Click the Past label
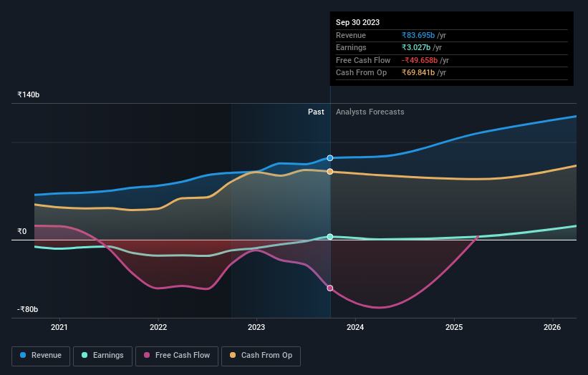The image size is (588, 375). click(316, 112)
